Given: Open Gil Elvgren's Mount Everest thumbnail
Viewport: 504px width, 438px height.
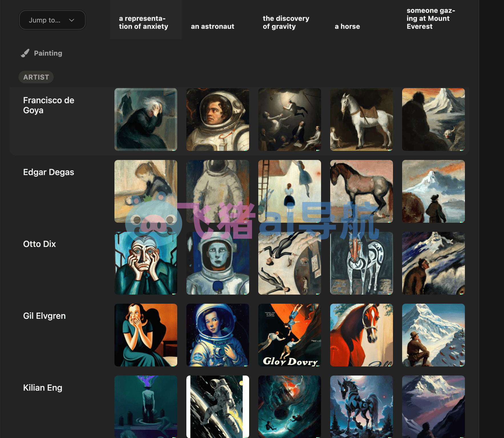Looking at the screenshot, I should pos(434,335).
